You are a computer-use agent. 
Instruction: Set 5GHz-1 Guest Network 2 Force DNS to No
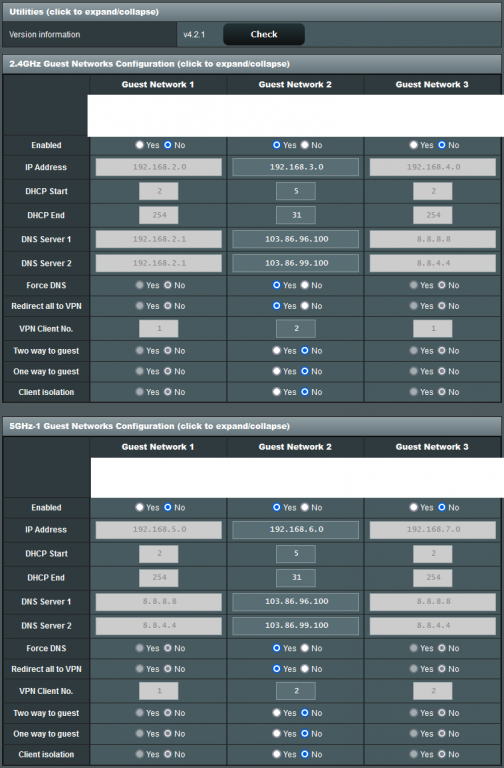tap(305, 648)
